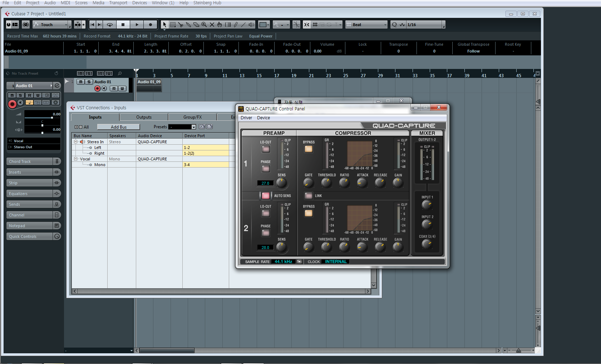This screenshot has height=364, width=601.
Task: Open the Devices menu
Action: tap(139, 3)
